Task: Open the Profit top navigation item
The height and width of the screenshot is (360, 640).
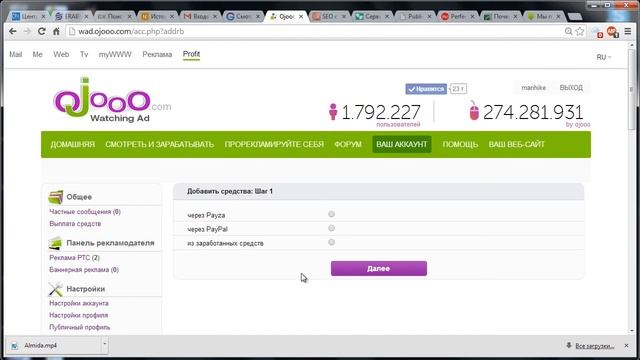Action: coord(191,54)
